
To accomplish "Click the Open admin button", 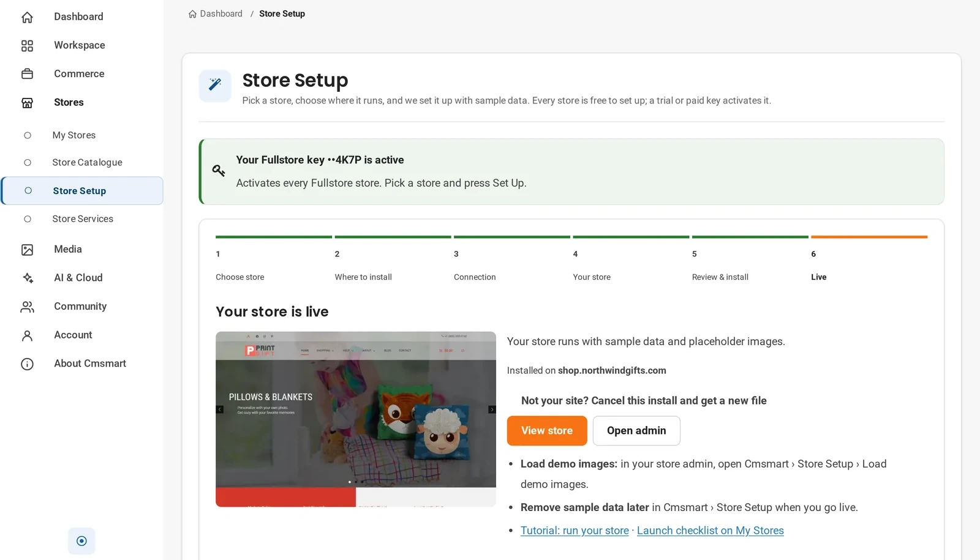I will (x=636, y=431).
